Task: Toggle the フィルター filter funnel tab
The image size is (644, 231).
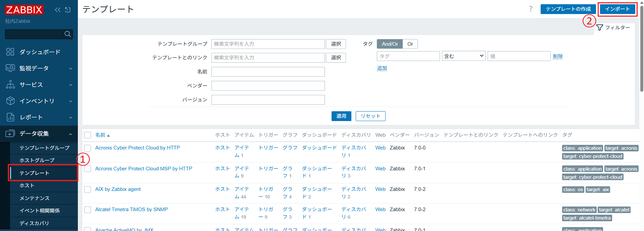Action: tap(614, 27)
